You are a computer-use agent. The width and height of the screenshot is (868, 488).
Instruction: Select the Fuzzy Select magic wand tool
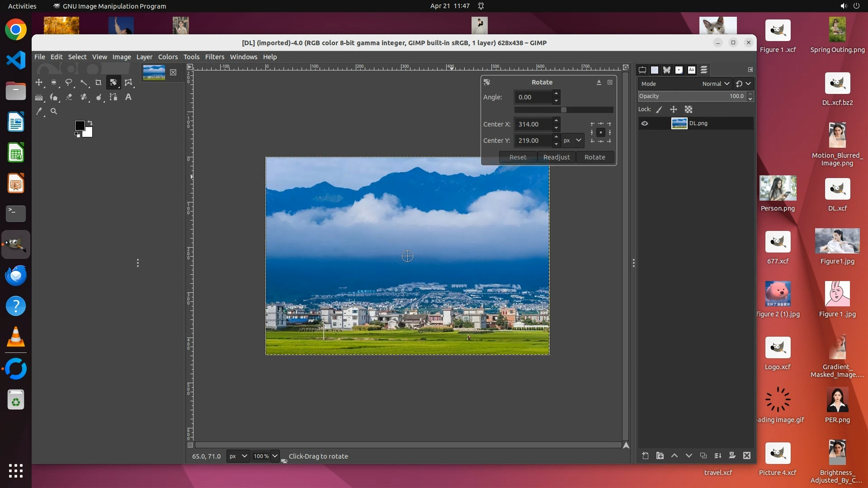coord(84,83)
